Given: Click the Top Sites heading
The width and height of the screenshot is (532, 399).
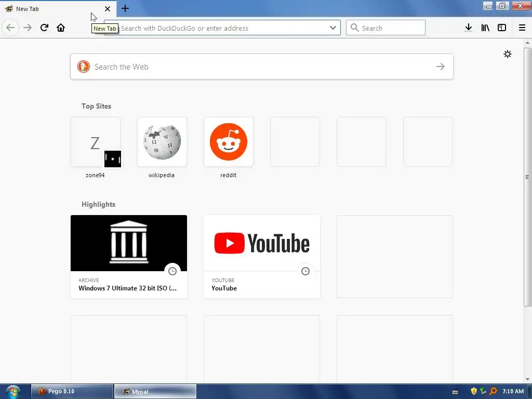Looking at the screenshot, I should pos(96,106).
